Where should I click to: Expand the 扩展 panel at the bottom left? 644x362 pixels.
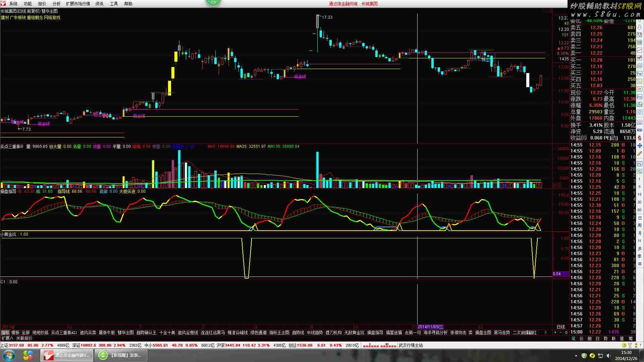point(7,339)
